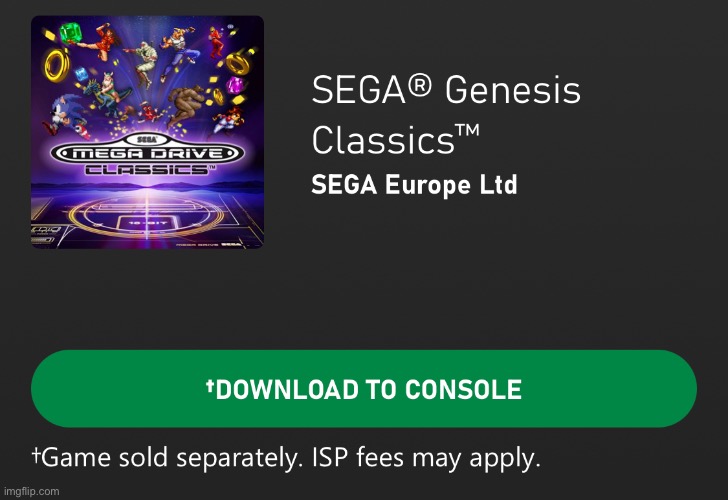Click the gold ring at cover's left edge

coord(57,65)
